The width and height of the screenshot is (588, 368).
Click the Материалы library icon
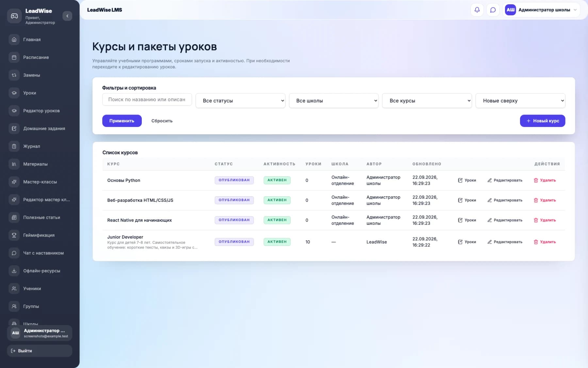click(x=14, y=164)
